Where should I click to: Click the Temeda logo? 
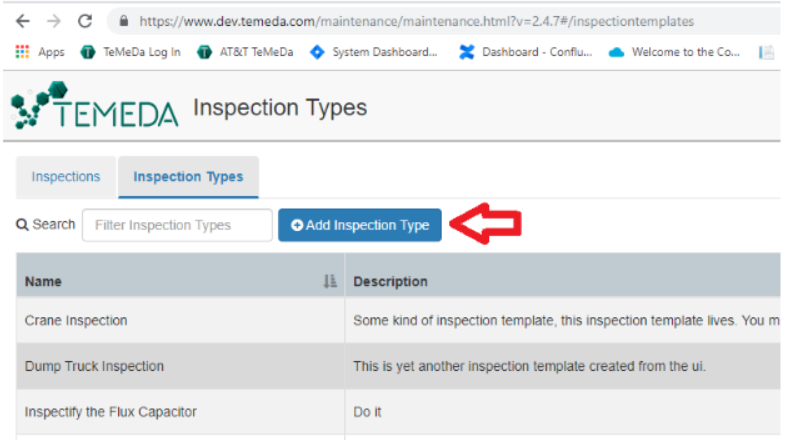(x=95, y=106)
